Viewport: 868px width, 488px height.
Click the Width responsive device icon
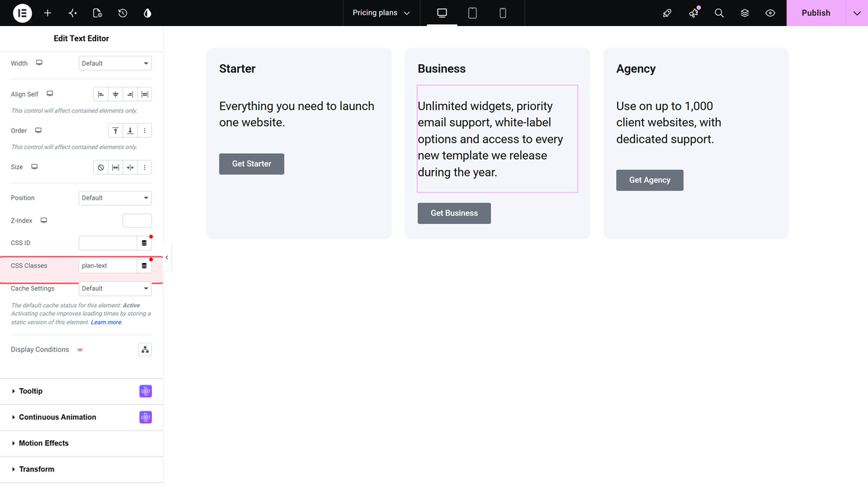pyautogui.click(x=39, y=63)
